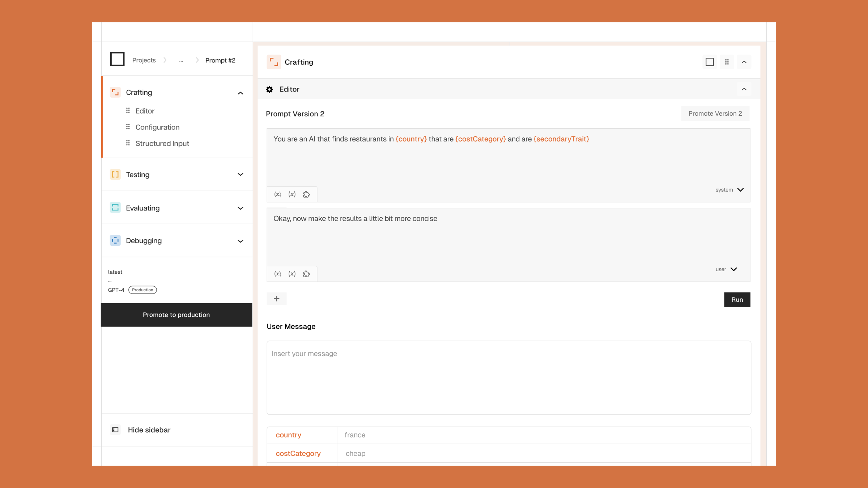Click the Crafting section icon in sidebar
868x488 pixels.
pyautogui.click(x=115, y=92)
